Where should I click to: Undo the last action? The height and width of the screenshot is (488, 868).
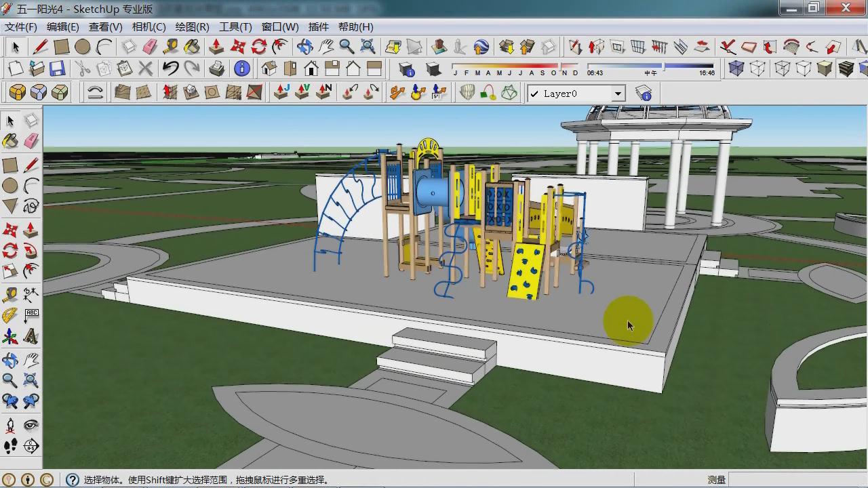(170, 68)
